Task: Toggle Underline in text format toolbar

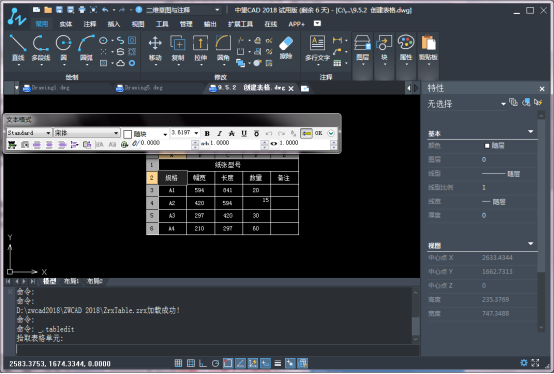Action: (244, 133)
